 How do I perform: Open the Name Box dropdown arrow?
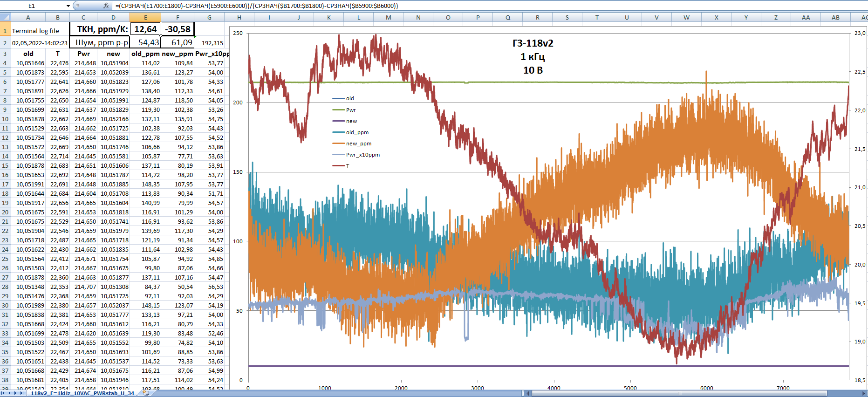[x=68, y=6]
